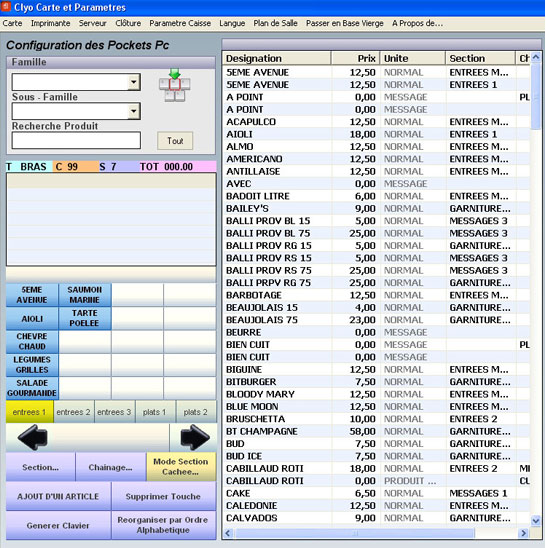This screenshot has height=548, width=546.
Task: Go to next page with right black arrow
Action: click(195, 437)
